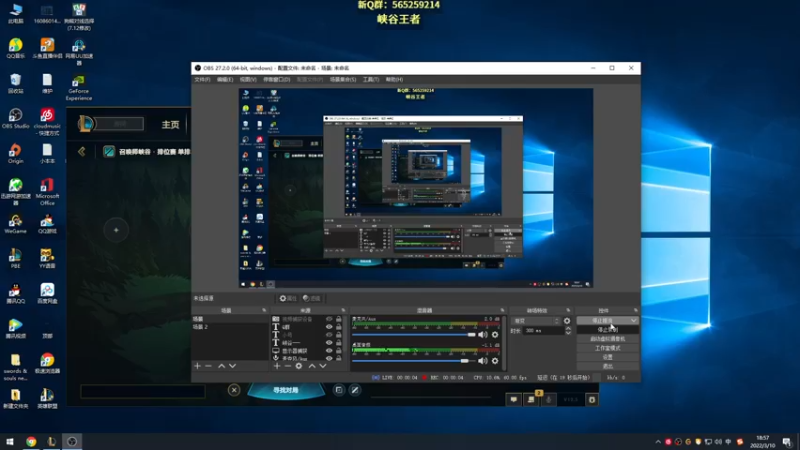
Task: Click the edit pencil icon in League lobby
Action: [x=355, y=390]
